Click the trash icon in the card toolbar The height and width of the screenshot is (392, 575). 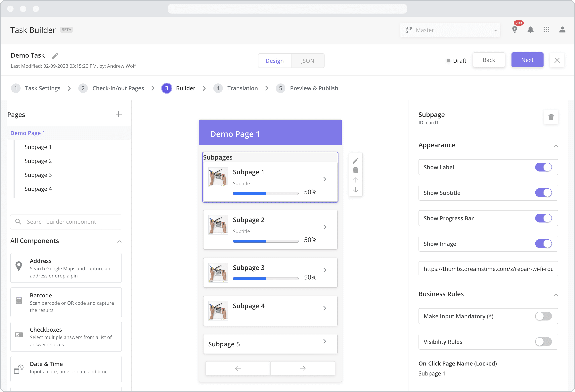pos(356,170)
